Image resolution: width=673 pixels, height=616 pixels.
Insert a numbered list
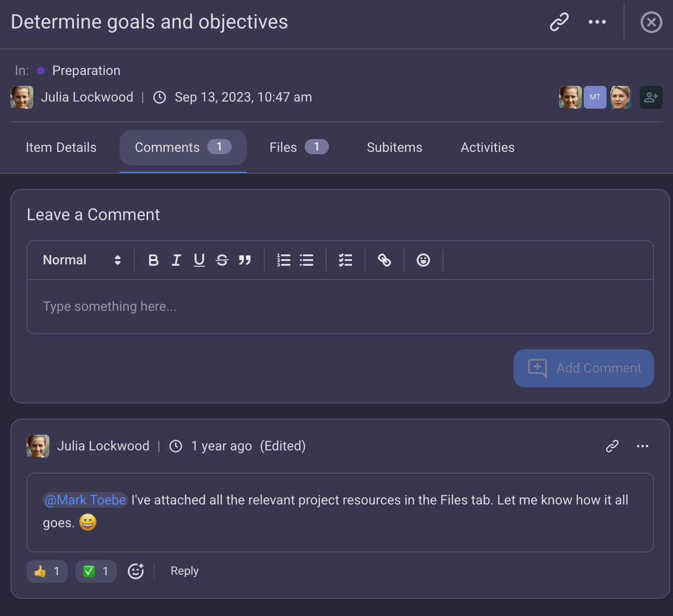click(x=284, y=260)
